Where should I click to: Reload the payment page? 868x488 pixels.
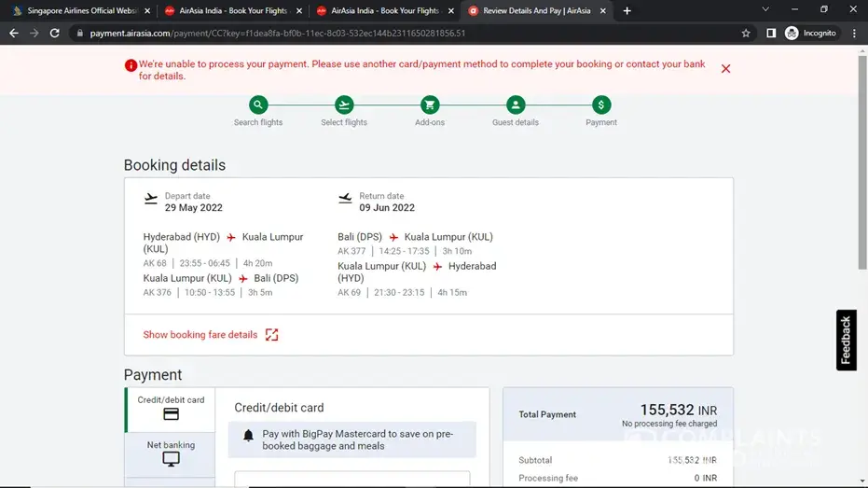click(54, 34)
